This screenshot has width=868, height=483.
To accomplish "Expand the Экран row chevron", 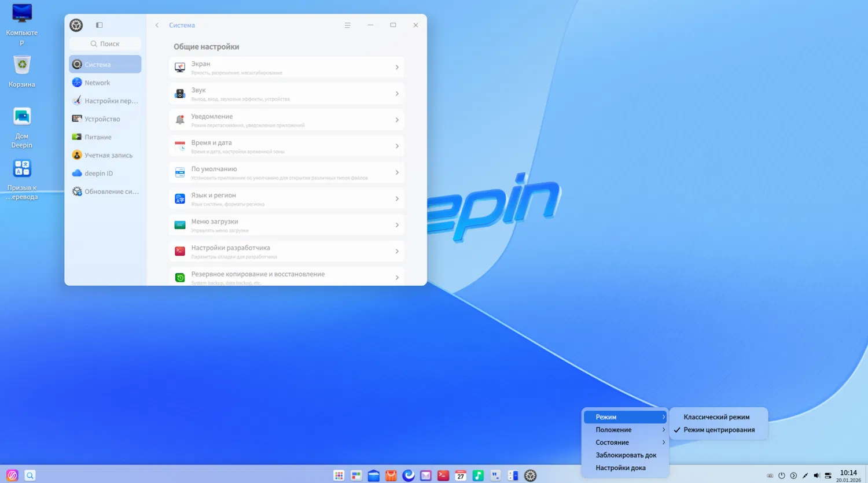I will [x=397, y=68].
